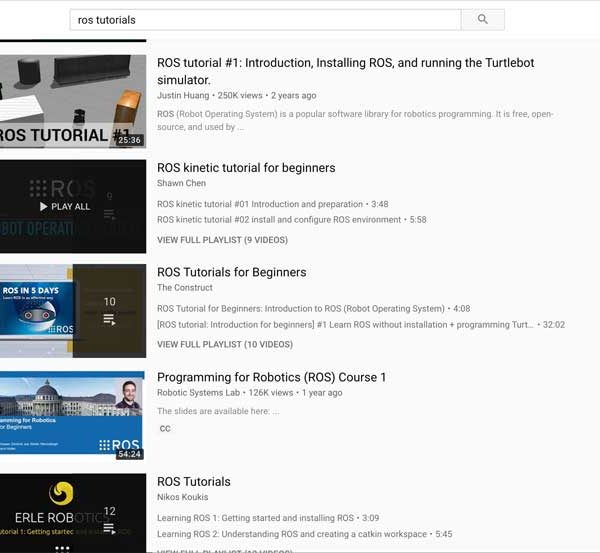Click the playlist icon under number 10
This screenshot has width=600, height=553.
[109, 320]
